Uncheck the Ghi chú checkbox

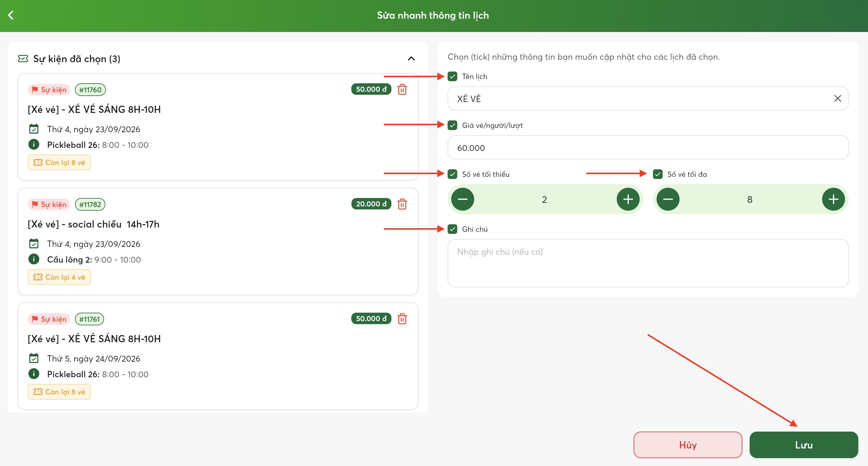tap(452, 229)
